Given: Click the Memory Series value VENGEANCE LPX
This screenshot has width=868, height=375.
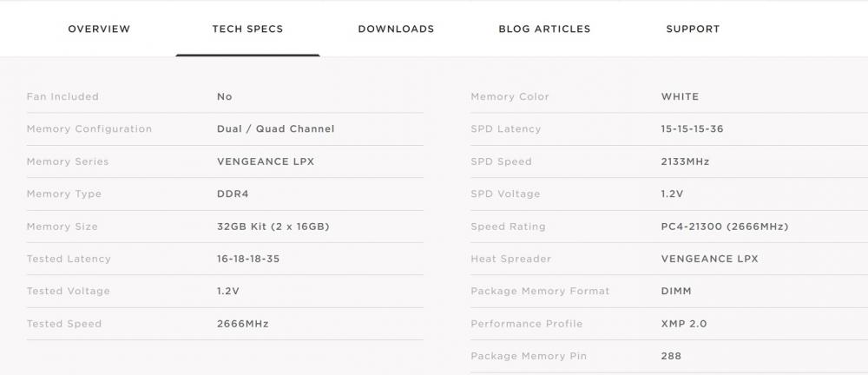Looking at the screenshot, I should [x=266, y=161].
